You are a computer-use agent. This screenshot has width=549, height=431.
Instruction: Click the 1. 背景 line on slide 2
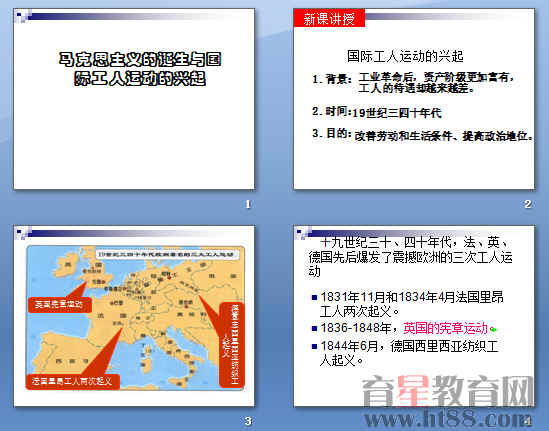[414, 82]
